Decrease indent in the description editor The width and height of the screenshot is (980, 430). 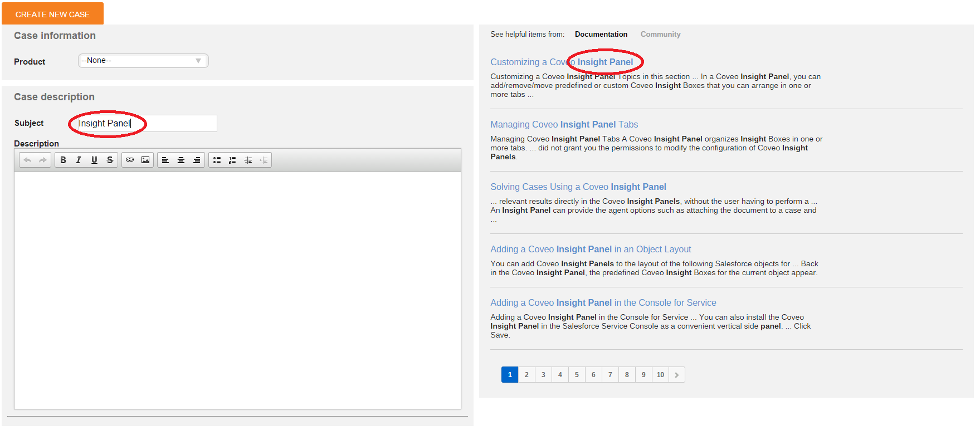coord(264,160)
